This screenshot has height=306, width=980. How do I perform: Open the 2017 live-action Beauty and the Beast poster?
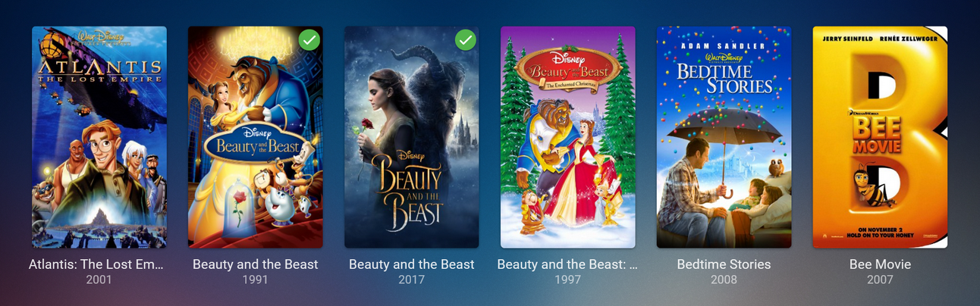pyautogui.click(x=411, y=137)
